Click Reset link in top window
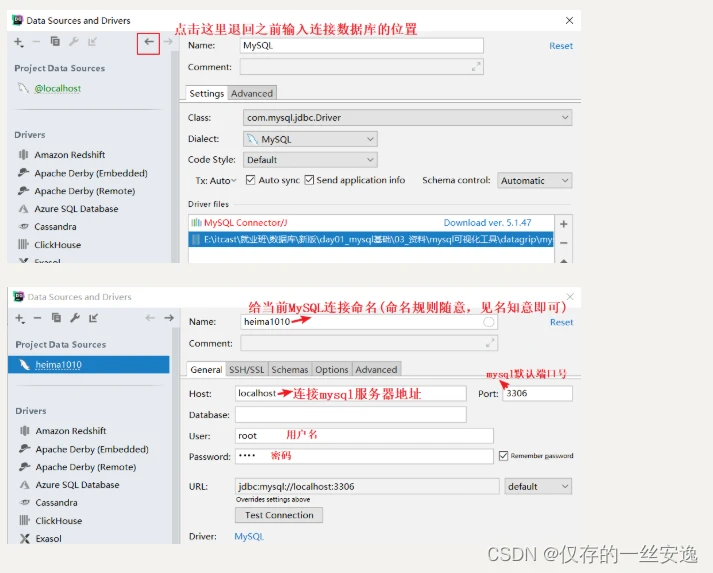Screen dimensions: 713x573 (x=561, y=46)
